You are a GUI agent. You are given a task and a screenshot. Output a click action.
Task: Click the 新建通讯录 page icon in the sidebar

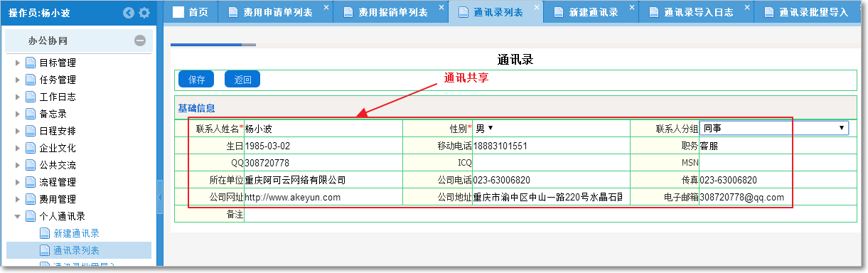(x=45, y=233)
